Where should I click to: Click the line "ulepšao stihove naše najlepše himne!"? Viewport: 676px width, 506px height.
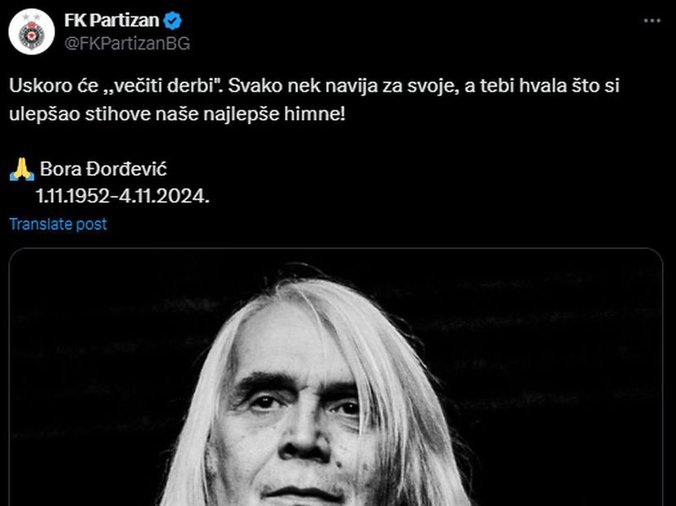177,115
